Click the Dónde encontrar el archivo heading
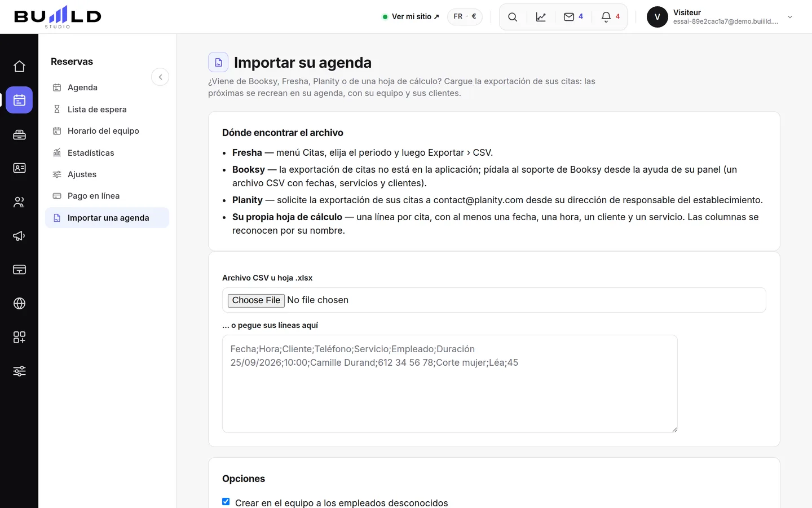This screenshot has width=812, height=508. point(283,133)
